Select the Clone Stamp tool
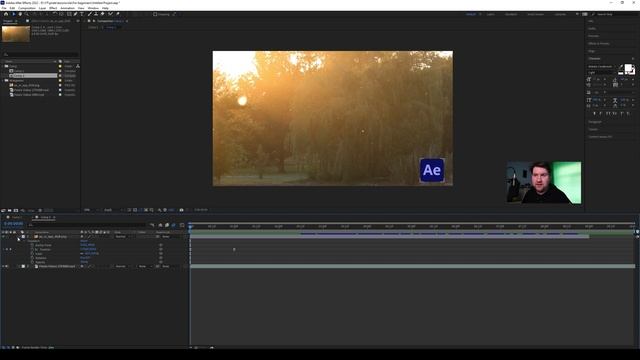 (96, 14)
